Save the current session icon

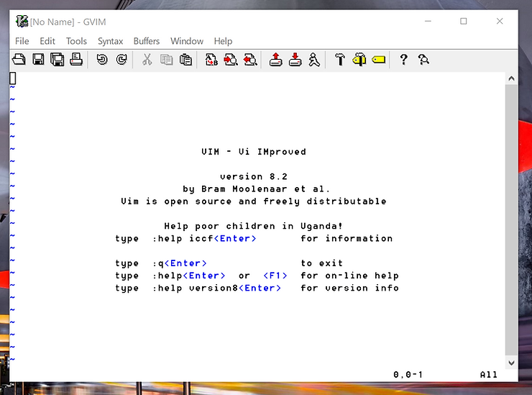(295, 60)
